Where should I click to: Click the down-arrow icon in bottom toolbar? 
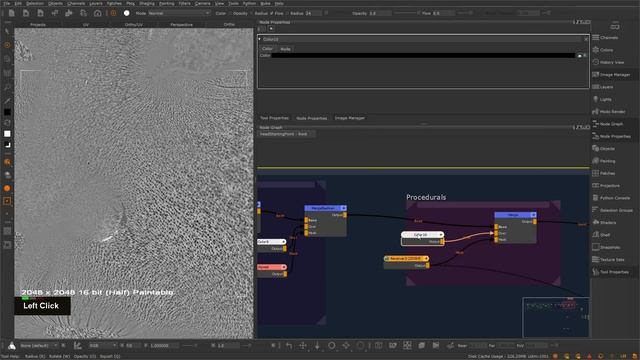coord(317,346)
